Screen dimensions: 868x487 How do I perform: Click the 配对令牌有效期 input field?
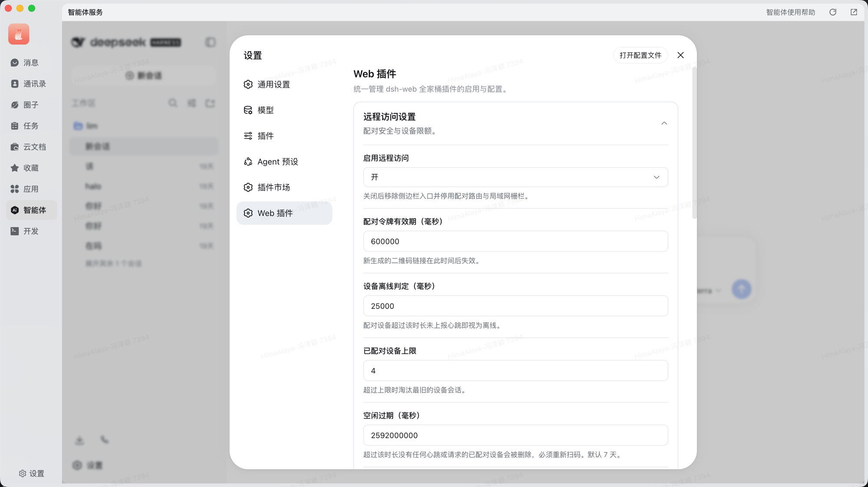515,241
